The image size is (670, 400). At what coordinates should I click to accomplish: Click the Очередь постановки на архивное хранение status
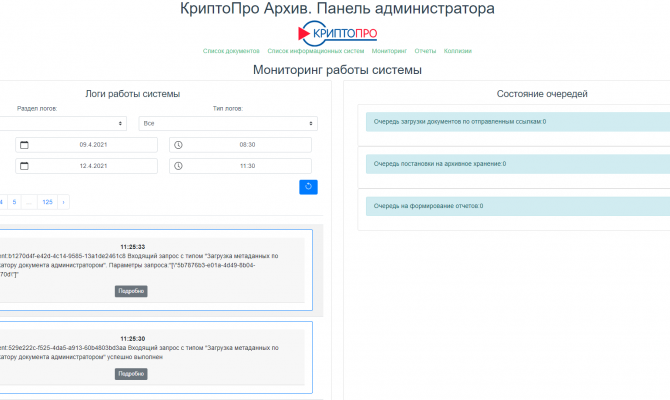click(518, 164)
